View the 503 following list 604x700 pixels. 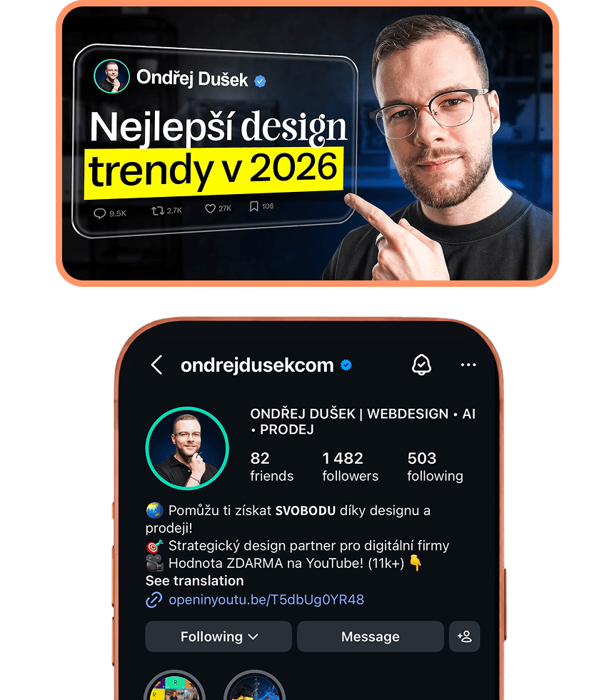tap(435, 467)
